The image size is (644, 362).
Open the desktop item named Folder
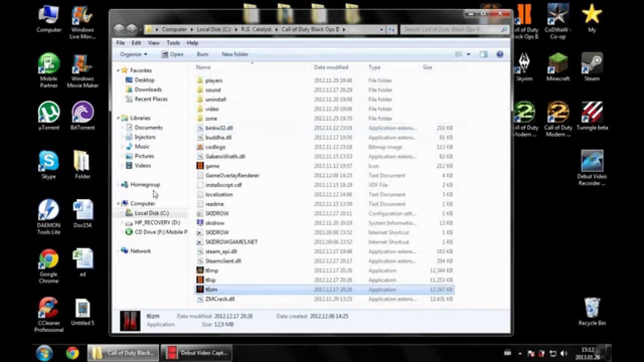point(83,164)
